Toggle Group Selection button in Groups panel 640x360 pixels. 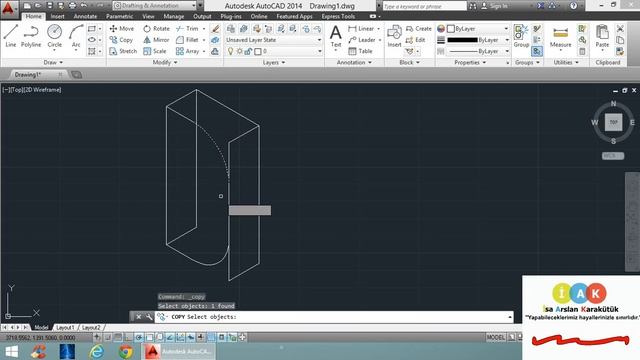tap(537, 51)
